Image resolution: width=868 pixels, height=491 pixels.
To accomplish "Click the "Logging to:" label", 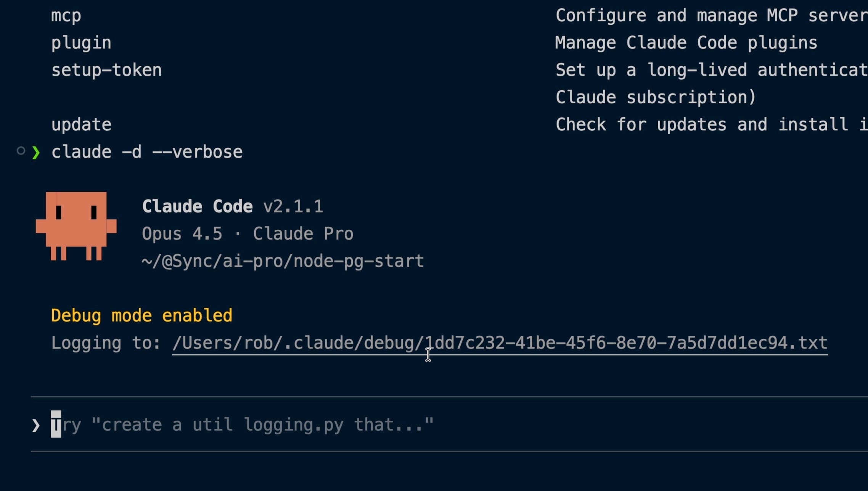I will (x=106, y=343).
